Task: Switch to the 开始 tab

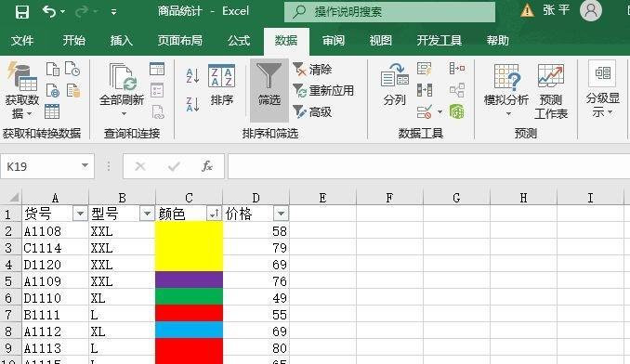Action: 74,41
